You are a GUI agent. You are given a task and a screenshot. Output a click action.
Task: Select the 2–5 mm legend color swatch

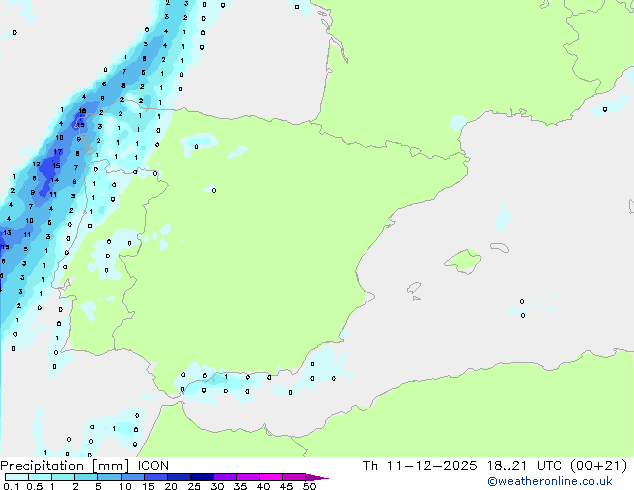coord(86,477)
